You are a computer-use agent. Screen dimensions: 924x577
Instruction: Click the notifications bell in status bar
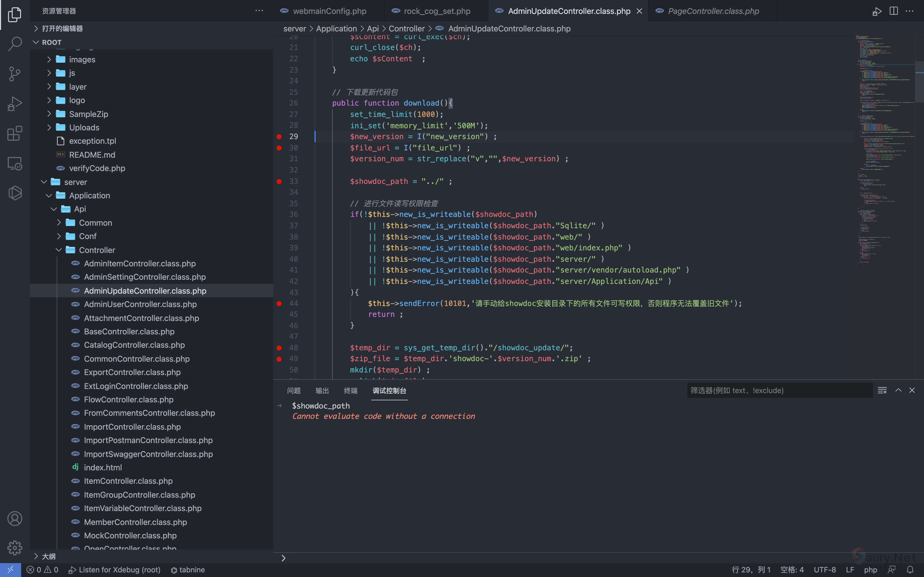[910, 570]
